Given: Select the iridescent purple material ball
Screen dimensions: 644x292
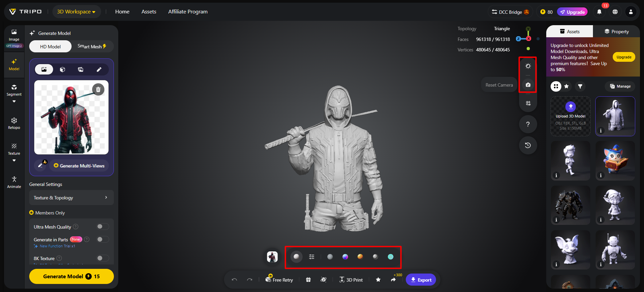Looking at the screenshot, I should pyautogui.click(x=345, y=257).
